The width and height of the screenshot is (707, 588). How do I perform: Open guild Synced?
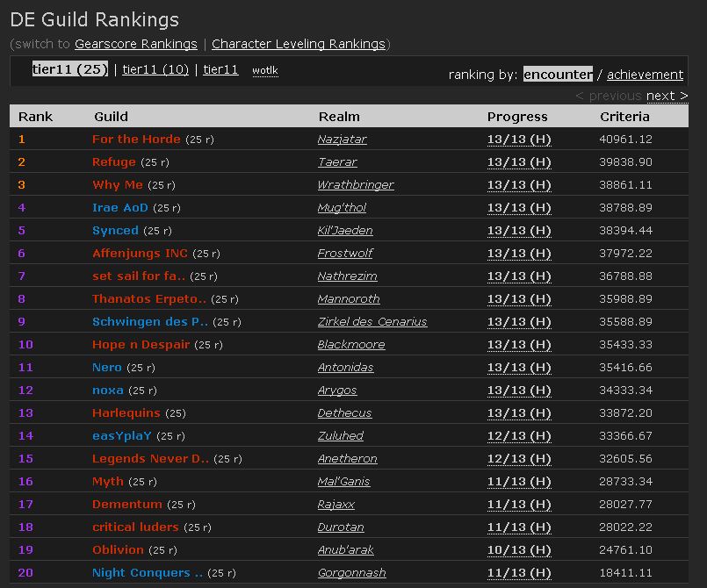coord(115,231)
